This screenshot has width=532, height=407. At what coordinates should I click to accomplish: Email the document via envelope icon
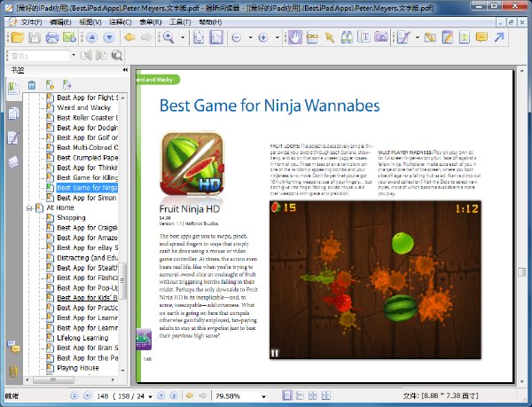[69, 37]
